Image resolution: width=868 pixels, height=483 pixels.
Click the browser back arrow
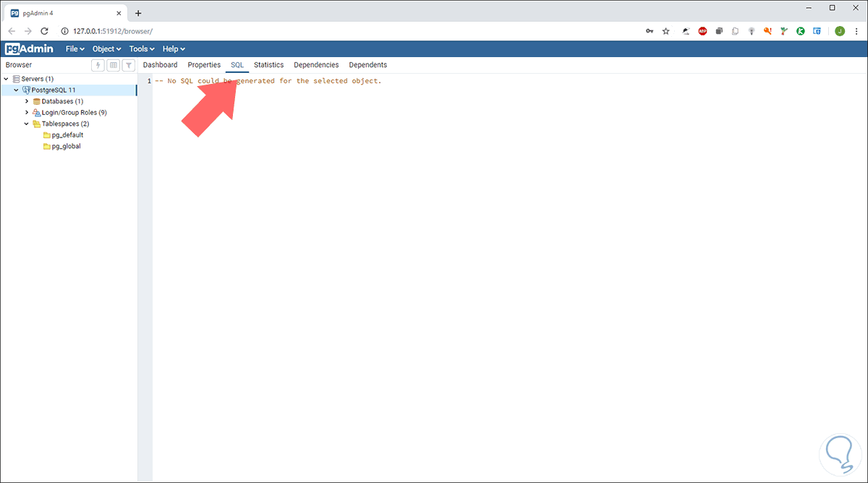pos(12,31)
